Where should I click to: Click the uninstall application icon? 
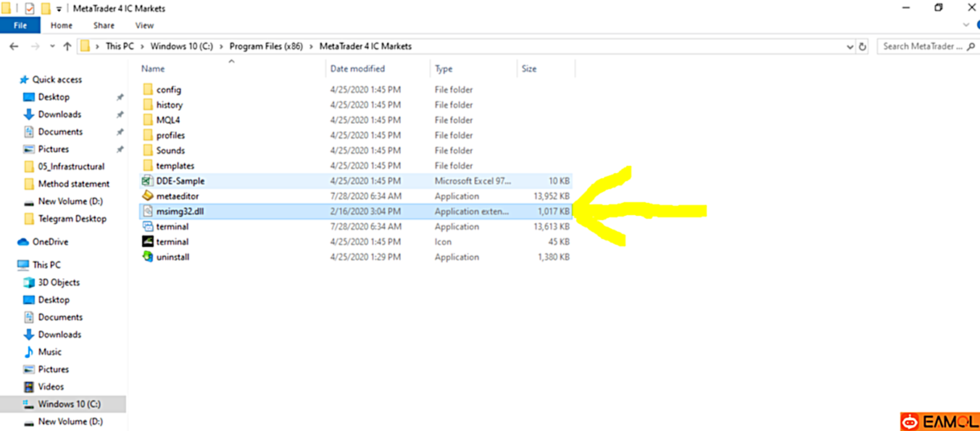(x=147, y=257)
